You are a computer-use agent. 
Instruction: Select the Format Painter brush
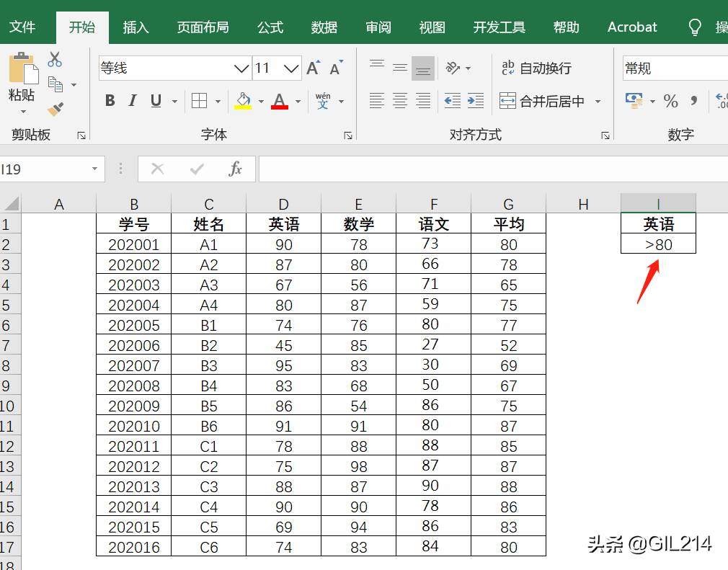pyautogui.click(x=56, y=109)
